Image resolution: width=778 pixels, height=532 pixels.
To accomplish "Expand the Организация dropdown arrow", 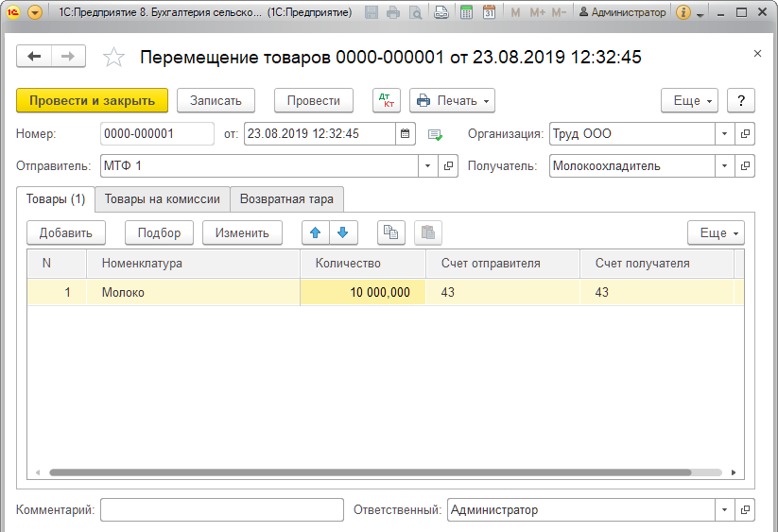I will pyautogui.click(x=724, y=134).
